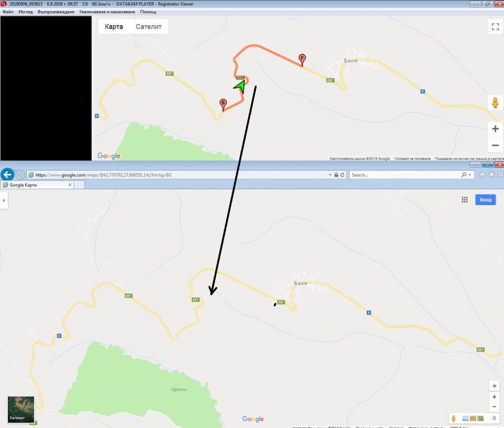Select the Street View pegman on upper map
The height and width of the screenshot is (428, 504).
[495, 103]
